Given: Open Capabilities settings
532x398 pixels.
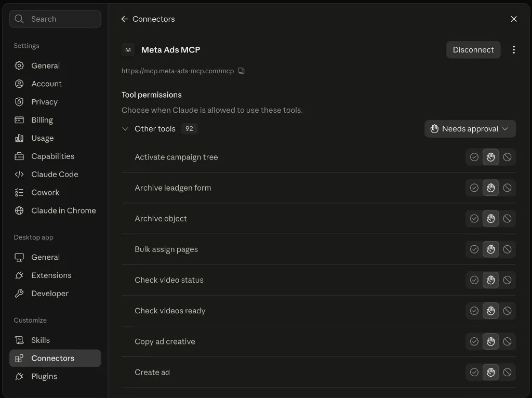Looking at the screenshot, I should (55, 156).
